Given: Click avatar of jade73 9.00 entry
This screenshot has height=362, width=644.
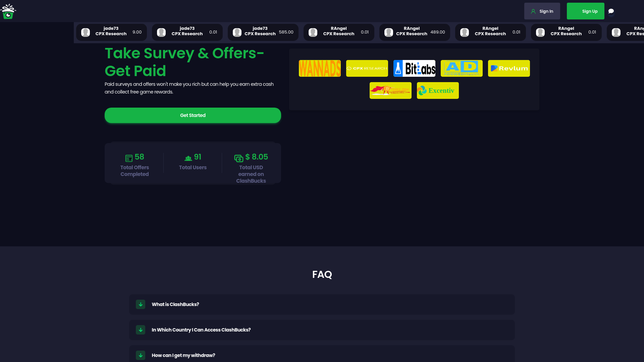Looking at the screenshot, I should click(x=86, y=32).
